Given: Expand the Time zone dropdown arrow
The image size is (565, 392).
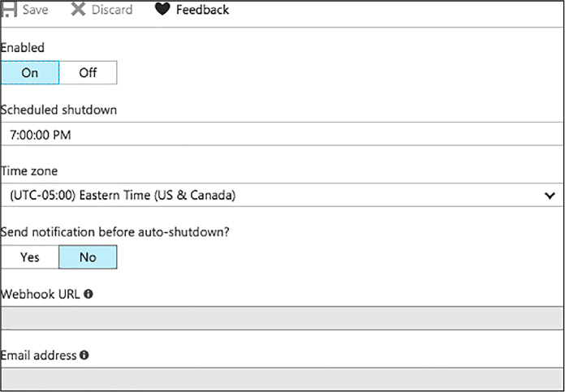Looking at the screenshot, I should pos(550,196).
